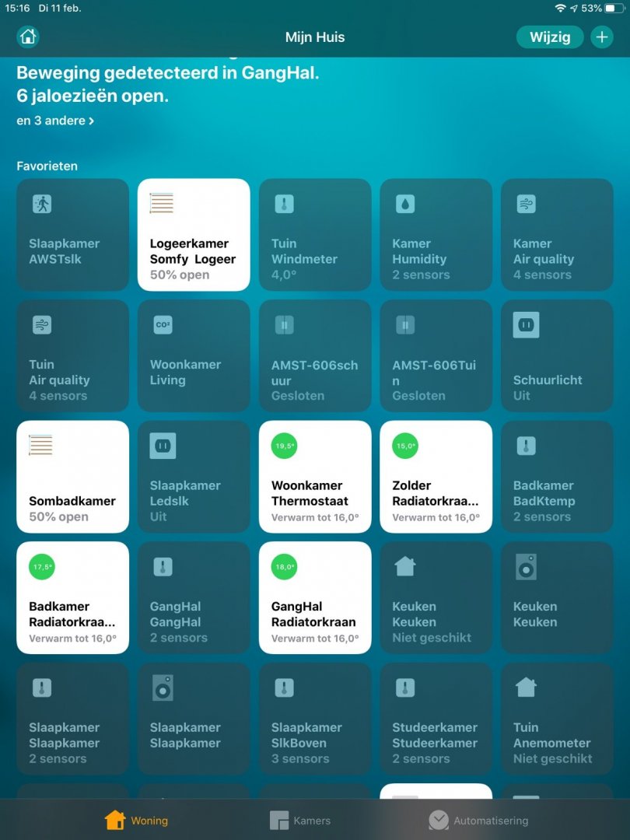
Task: Switch to the Automatisering tab
Action: click(x=478, y=821)
